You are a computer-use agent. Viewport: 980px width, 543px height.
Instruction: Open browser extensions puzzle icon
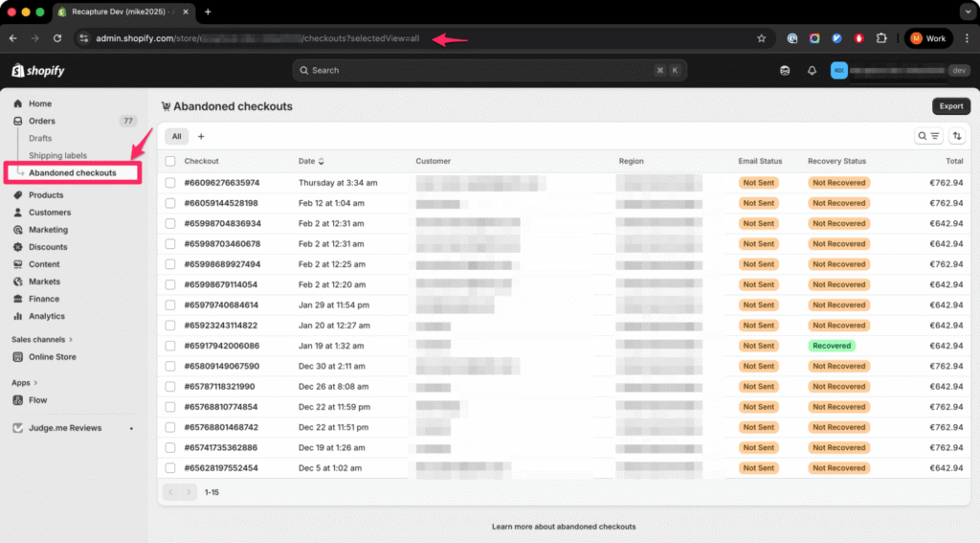881,38
